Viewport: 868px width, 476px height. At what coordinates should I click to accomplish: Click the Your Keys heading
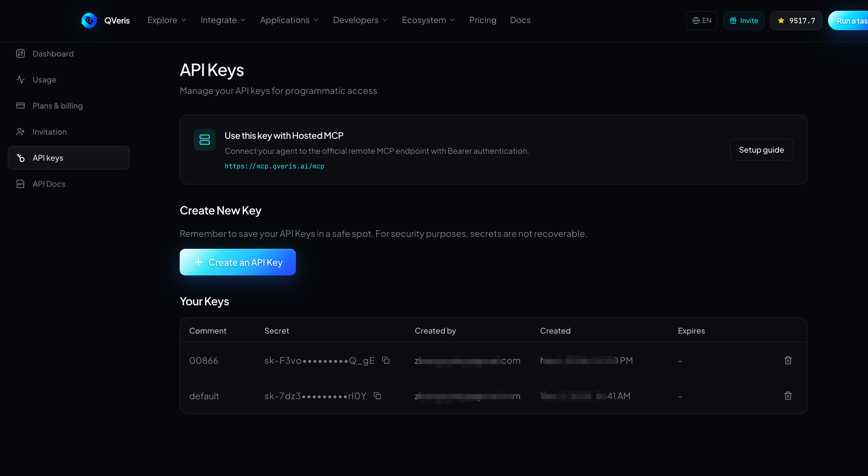coord(204,301)
